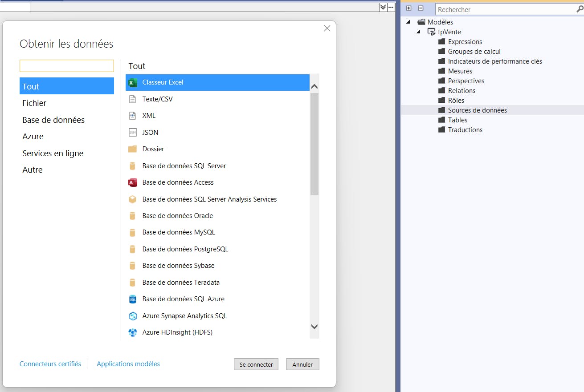The image size is (584, 392).
Task: Click the Oracle database cylinder icon
Action: click(132, 216)
